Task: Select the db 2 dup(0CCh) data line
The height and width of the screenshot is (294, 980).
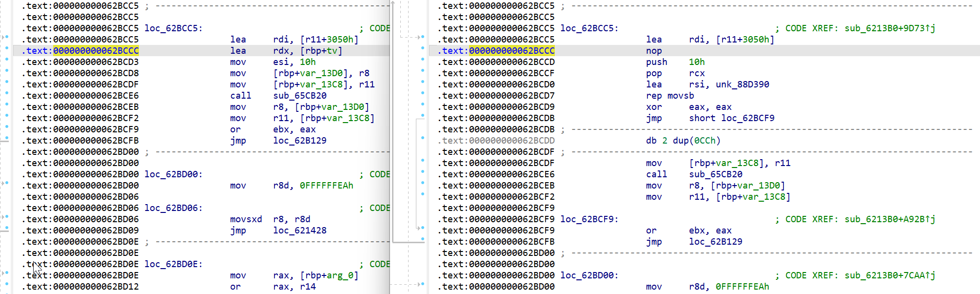Action: [683, 141]
